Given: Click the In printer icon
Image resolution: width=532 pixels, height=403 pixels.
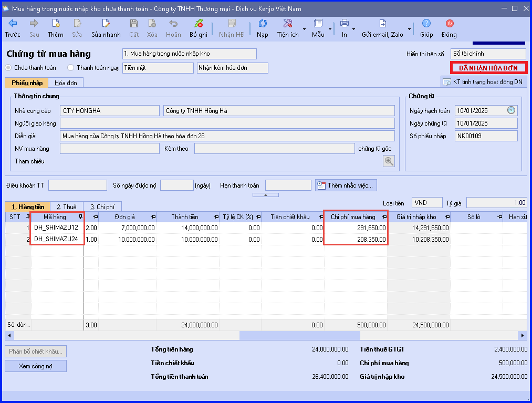Looking at the screenshot, I should (345, 28).
